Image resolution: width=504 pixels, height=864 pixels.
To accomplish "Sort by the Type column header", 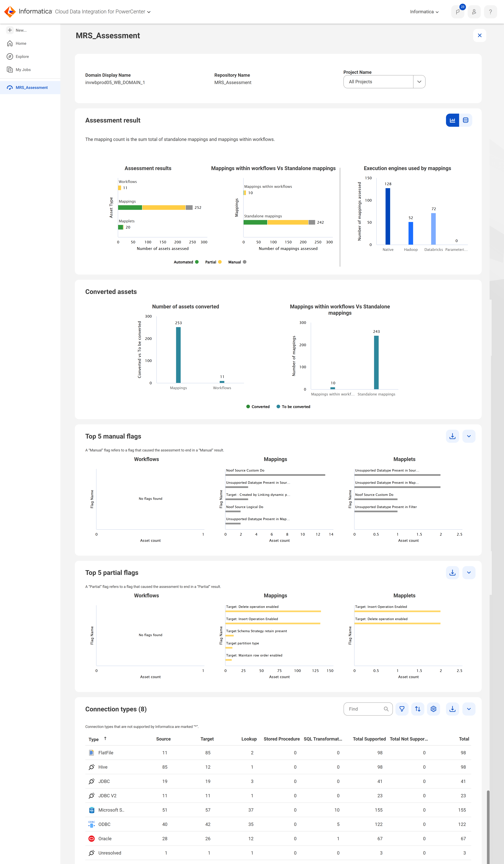I will 94,739.
